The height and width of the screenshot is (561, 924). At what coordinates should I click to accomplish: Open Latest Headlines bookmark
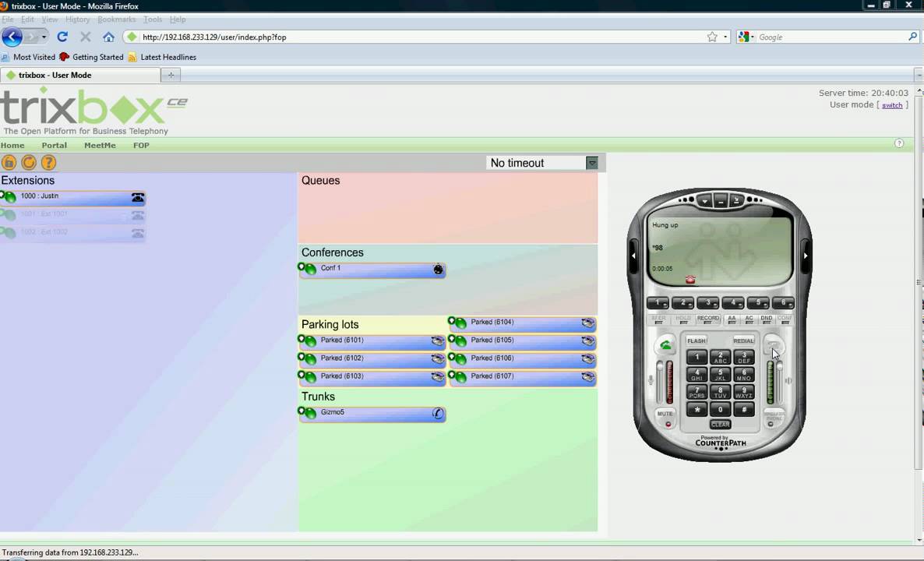pos(162,57)
